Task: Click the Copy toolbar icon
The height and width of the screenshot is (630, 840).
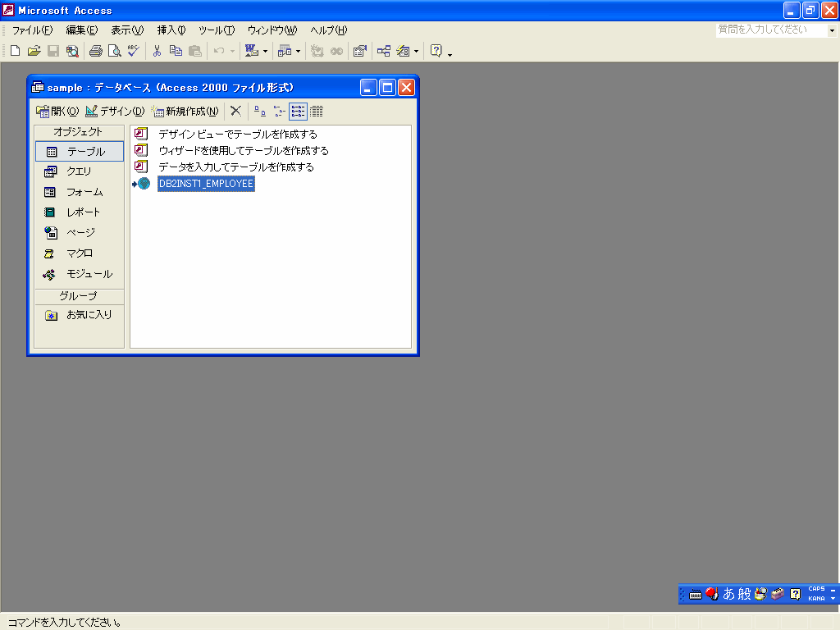Action: [x=176, y=51]
